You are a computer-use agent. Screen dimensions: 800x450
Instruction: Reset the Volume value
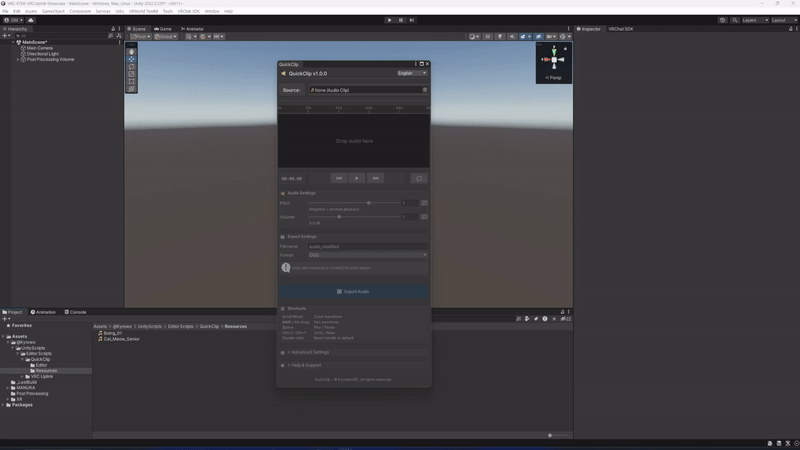tap(423, 217)
